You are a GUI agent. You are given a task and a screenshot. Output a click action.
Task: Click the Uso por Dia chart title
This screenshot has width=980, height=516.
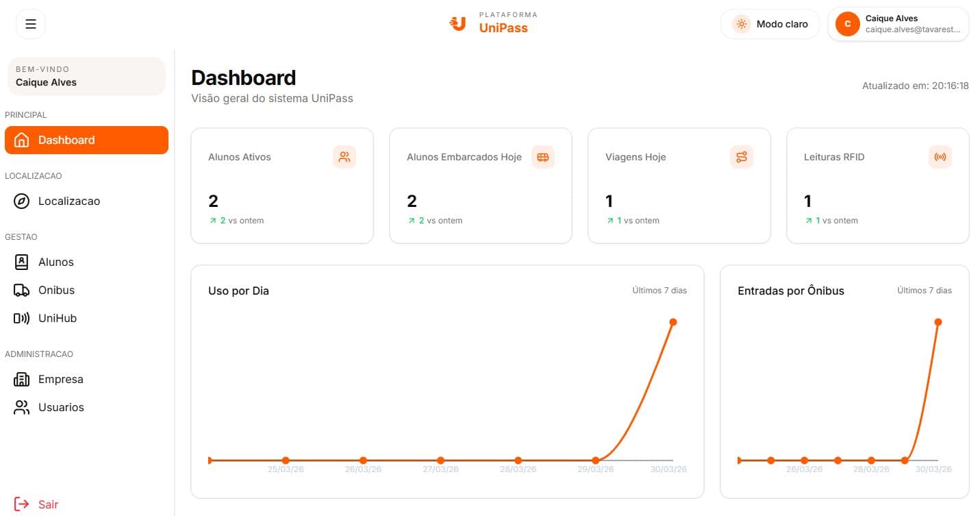[238, 291]
